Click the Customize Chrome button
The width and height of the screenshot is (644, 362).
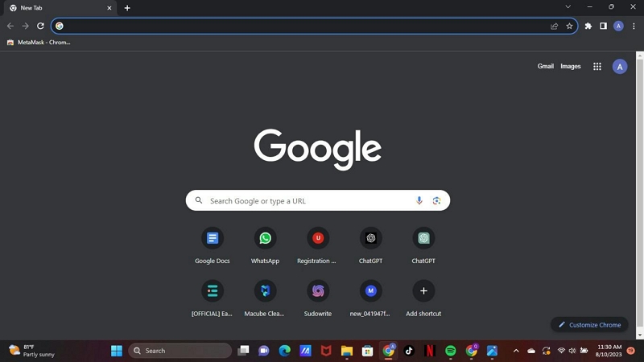(x=589, y=325)
